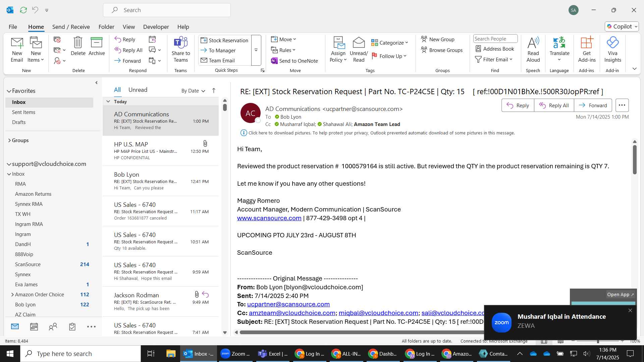This screenshot has height=362, width=644.
Task: Collapse the ribbon chevron
Action: 634,69
